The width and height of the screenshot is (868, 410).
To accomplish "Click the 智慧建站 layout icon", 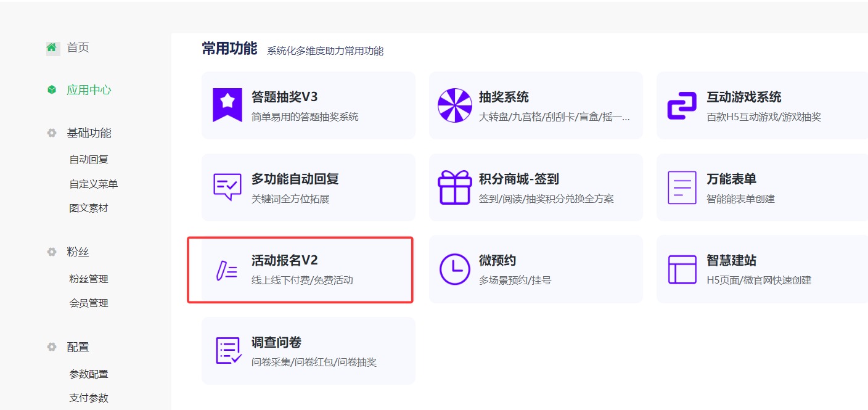I will point(682,269).
